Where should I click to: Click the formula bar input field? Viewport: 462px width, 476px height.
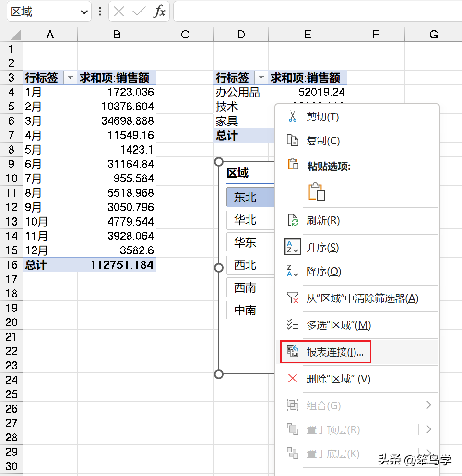coord(318,12)
